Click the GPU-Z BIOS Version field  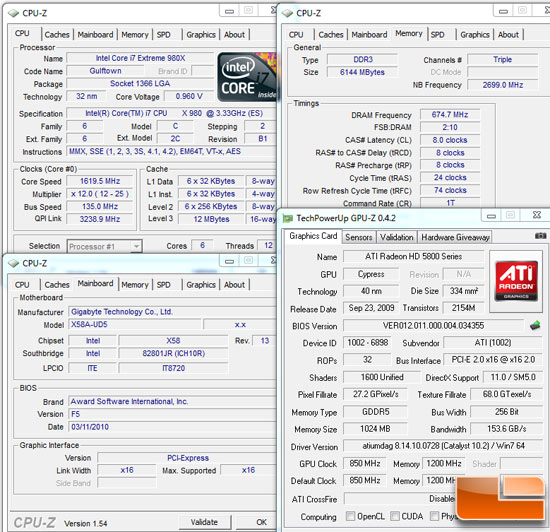click(433, 326)
